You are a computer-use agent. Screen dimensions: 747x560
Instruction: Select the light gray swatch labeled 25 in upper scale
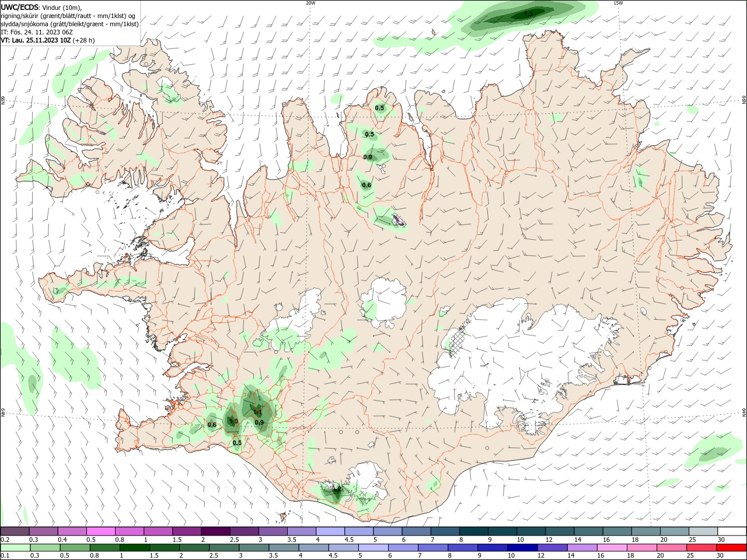703,531
